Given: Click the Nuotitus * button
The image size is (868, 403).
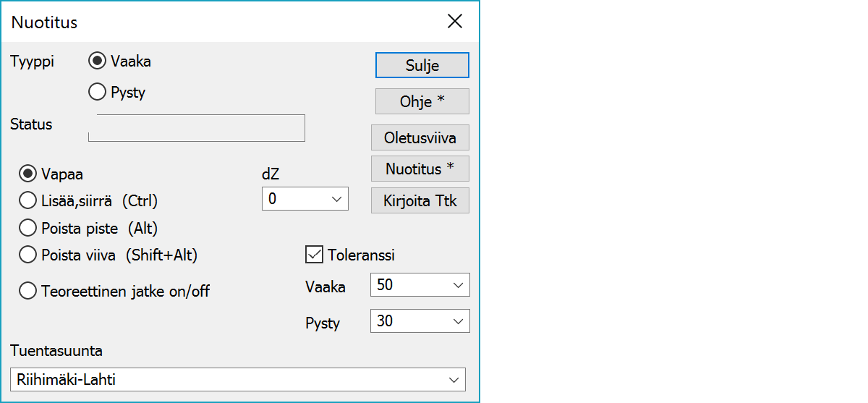Looking at the screenshot, I should [420, 169].
